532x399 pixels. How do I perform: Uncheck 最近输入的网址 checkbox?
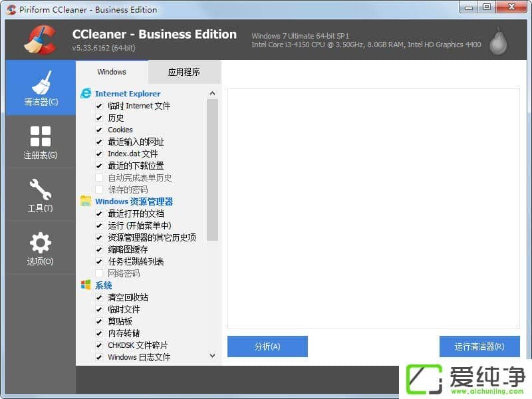coord(99,142)
